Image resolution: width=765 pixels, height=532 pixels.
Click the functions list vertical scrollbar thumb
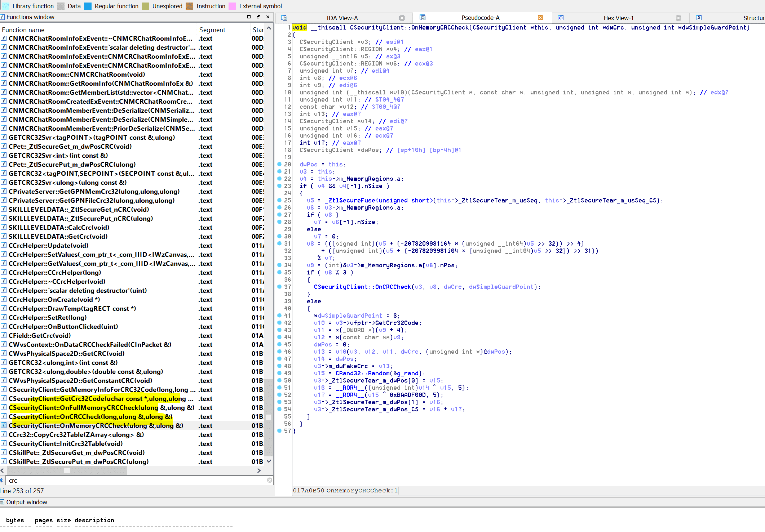[269, 418]
